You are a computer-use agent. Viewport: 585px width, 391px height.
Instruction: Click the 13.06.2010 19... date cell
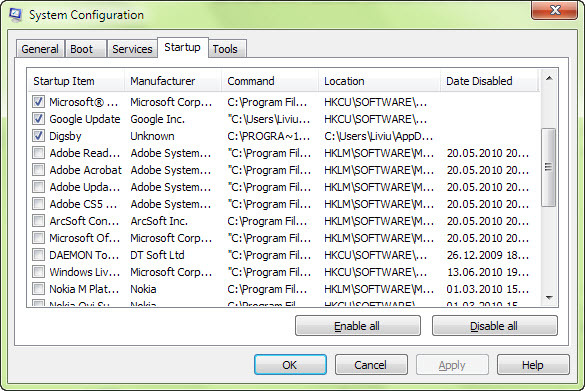[488, 272]
